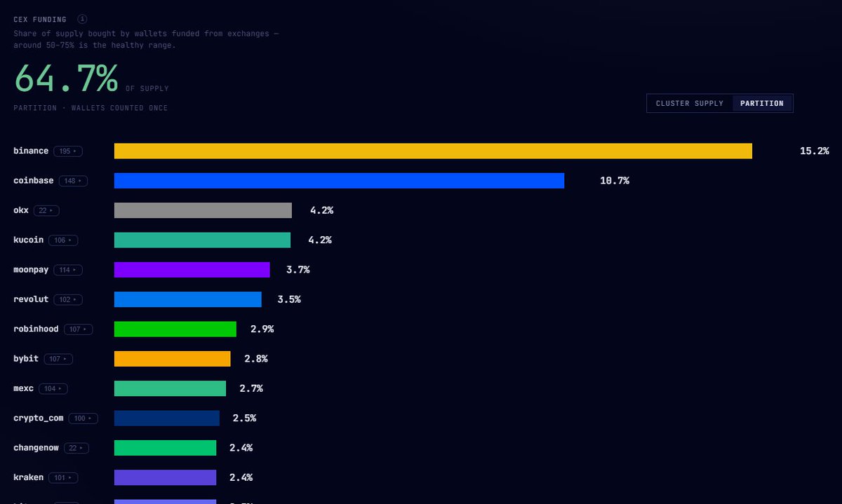Click the teal kucoin bar
Viewport: 842px width, 504px height.
coord(202,240)
